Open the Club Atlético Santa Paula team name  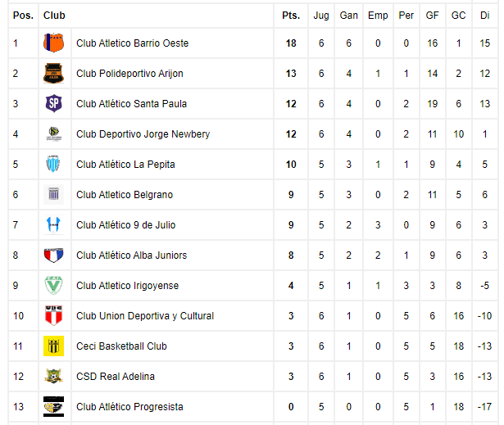point(131,104)
